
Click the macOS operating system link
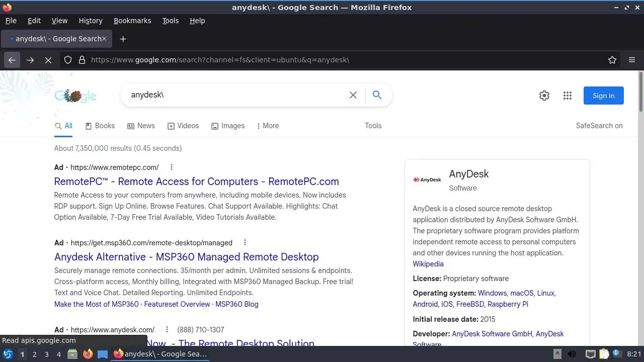[522, 293]
